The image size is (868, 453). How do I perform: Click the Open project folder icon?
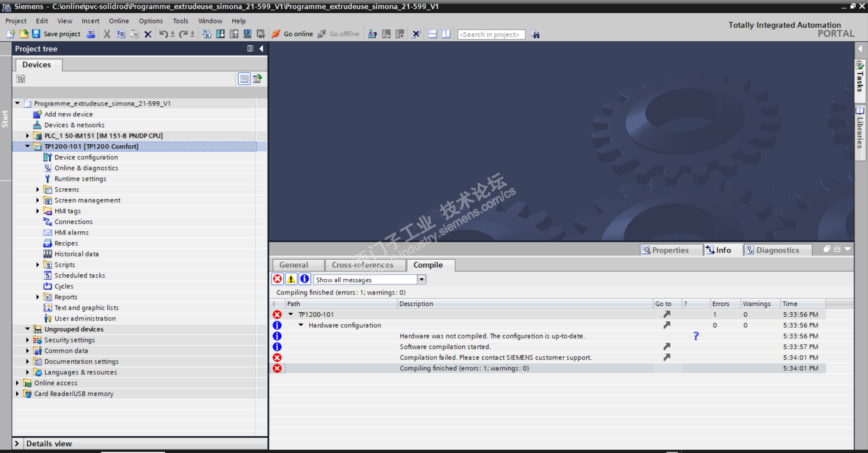point(24,34)
